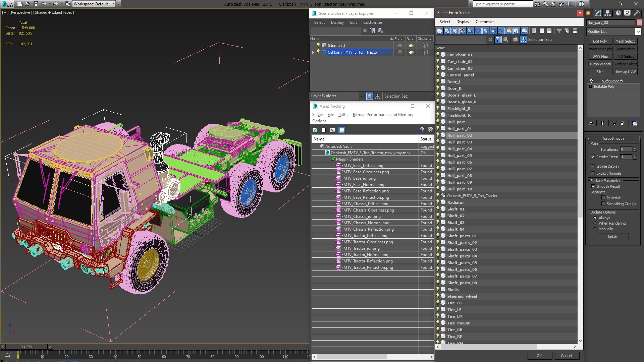Viewport: 644px width, 362px height.
Task: Open Customize menu in Scene Explorer
Action: click(372, 22)
